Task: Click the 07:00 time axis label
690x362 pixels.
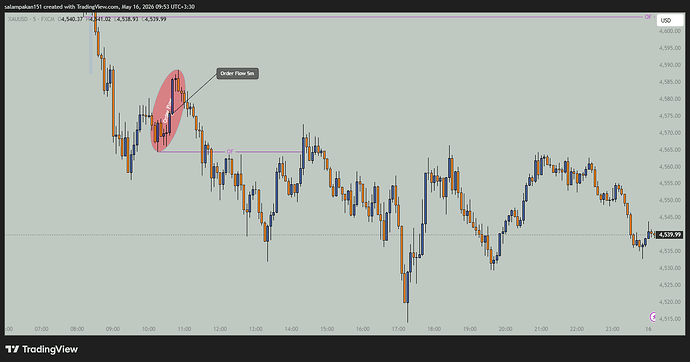Action: point(41,329)
